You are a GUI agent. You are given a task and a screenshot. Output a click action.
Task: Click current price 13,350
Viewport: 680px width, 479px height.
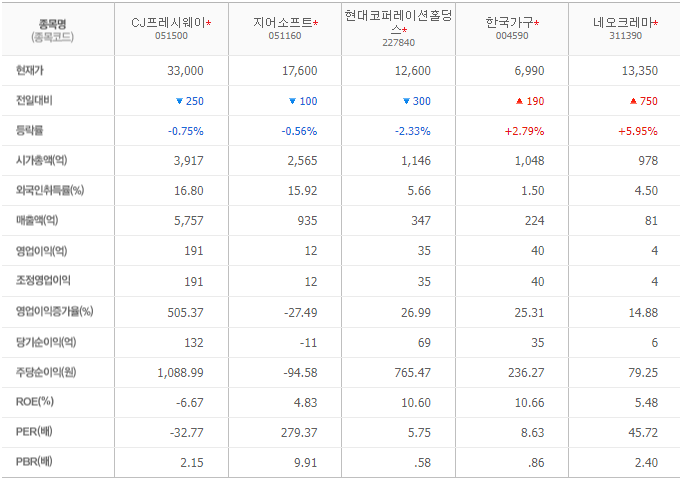(640, 71)
